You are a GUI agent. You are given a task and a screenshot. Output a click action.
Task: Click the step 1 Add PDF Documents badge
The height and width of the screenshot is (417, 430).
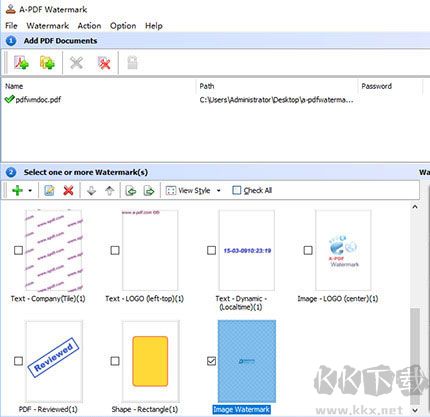(11, 41)
